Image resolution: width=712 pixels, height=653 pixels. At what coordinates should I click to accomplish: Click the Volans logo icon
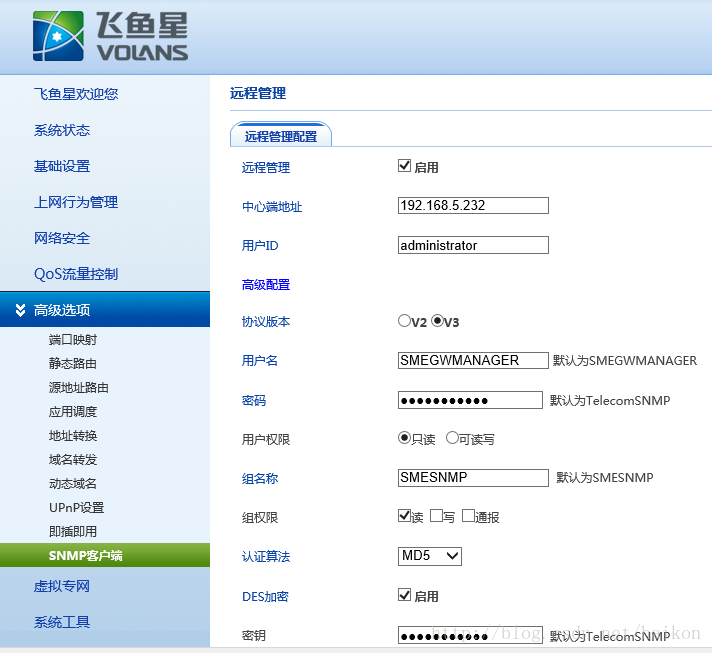[x=58, y=36]
